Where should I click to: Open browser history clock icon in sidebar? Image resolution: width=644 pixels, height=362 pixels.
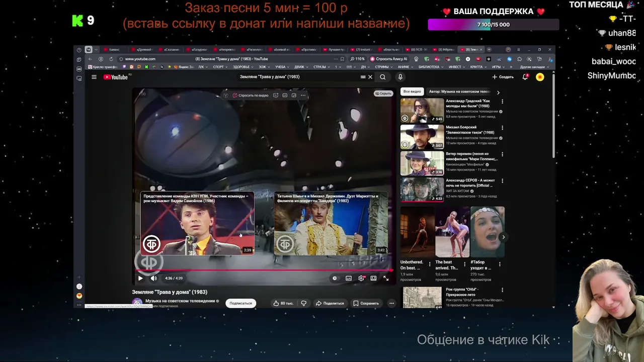point(79,50)
